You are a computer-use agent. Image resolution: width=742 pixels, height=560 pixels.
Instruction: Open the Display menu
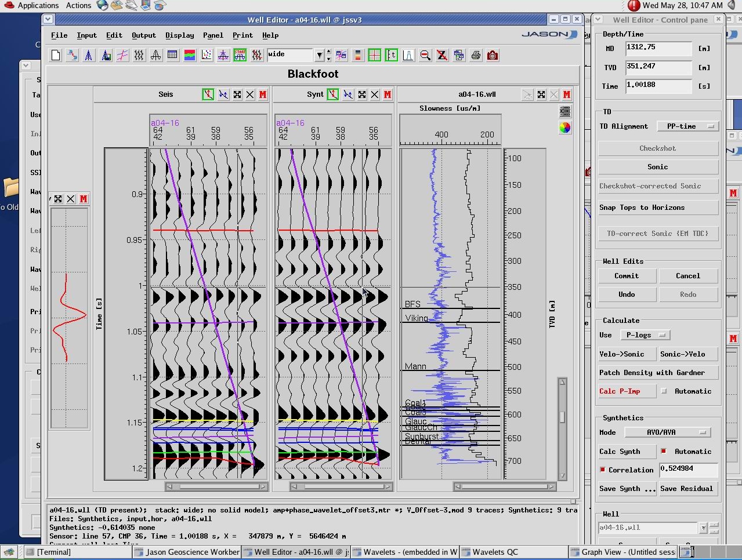point(180,35)
